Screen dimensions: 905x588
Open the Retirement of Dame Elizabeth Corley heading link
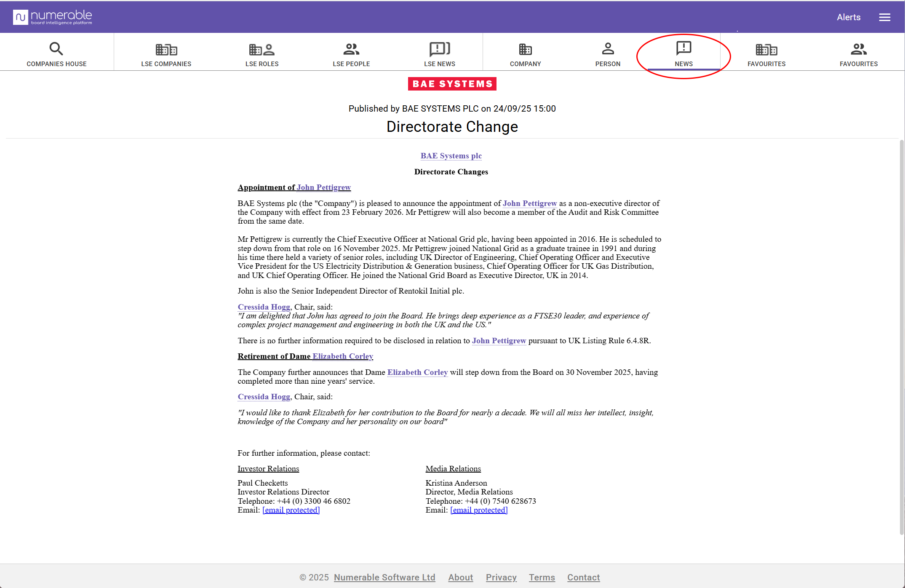pos(342,356)
